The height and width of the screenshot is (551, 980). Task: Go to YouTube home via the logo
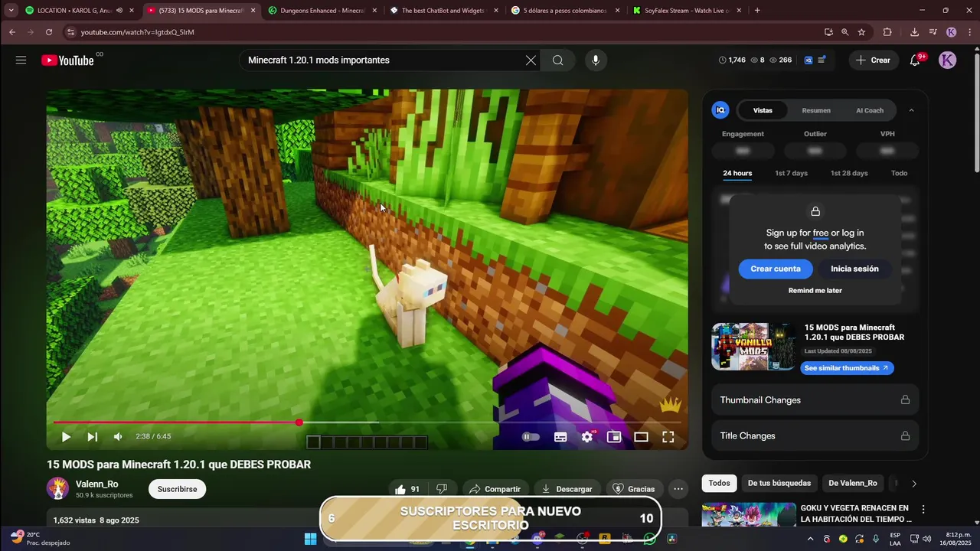pos(67,60)
